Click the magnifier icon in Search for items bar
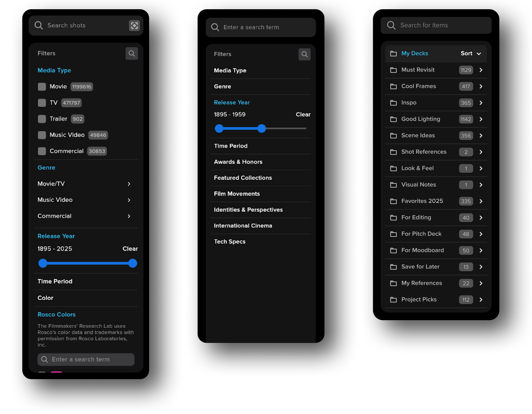Image resolution: width=532 pixels, height=414 pixels. (391, 25)
